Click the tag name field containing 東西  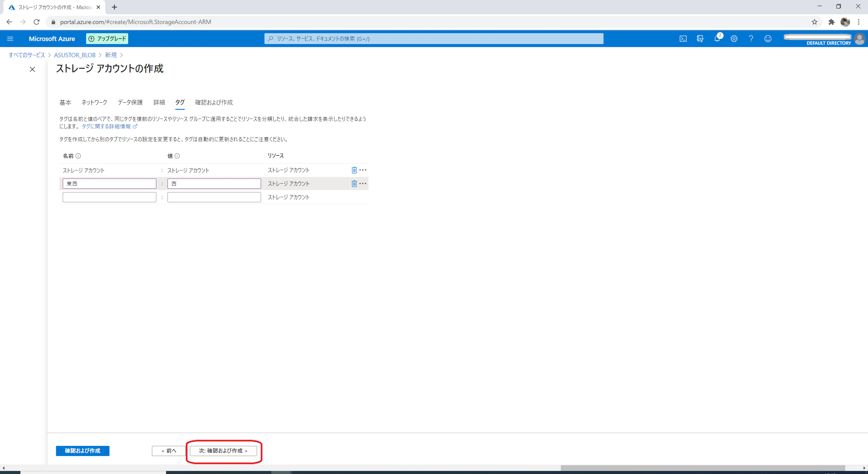coord(110,184)
